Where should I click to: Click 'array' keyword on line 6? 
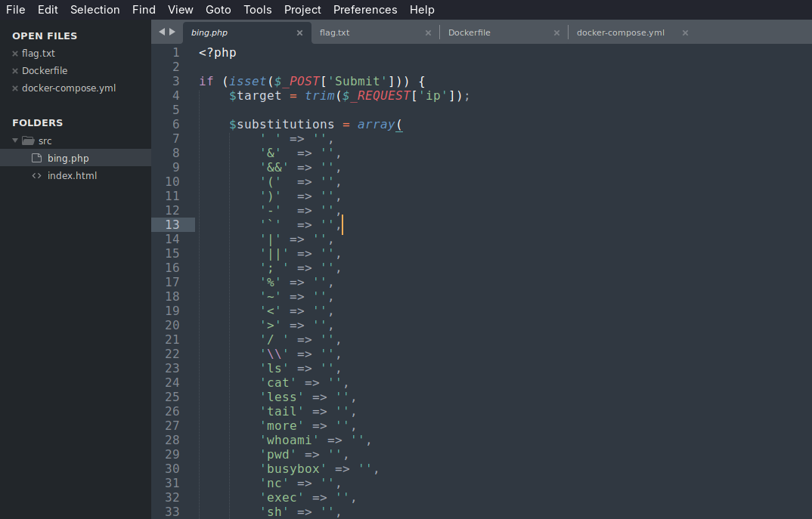pos(377,125)
